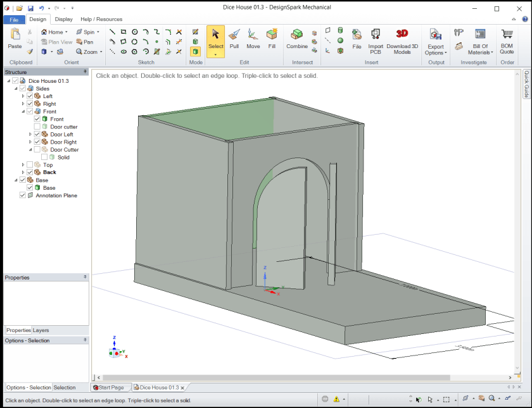Choose the Fill tool
The image size is (532, 408).
[272, 38]
